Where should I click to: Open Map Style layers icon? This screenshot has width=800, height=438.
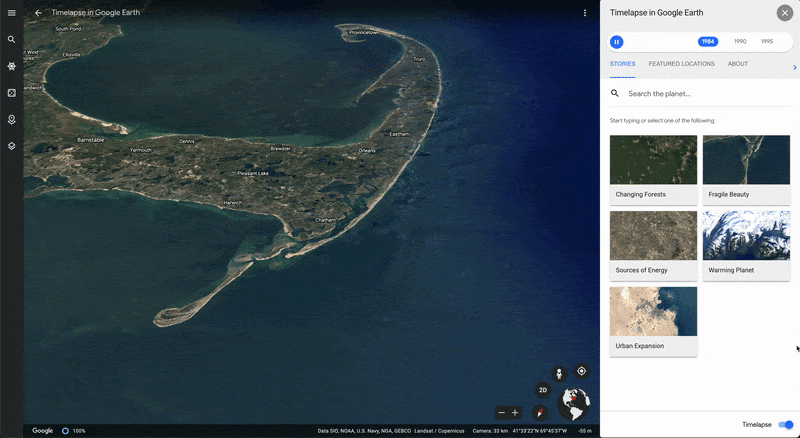(x=12, y=145)
